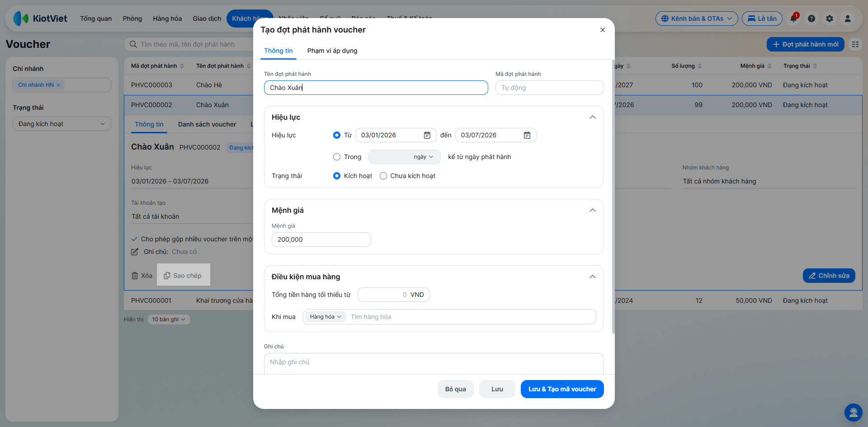The image size is (868, 427).
Task: Sort by Số lượng column
Action: coord(687,66)
